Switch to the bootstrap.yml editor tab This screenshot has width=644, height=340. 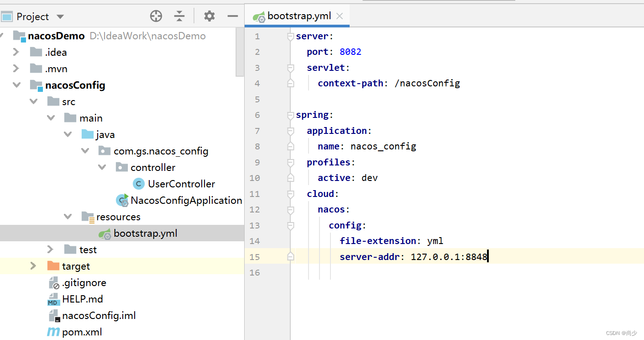(298, 16)
